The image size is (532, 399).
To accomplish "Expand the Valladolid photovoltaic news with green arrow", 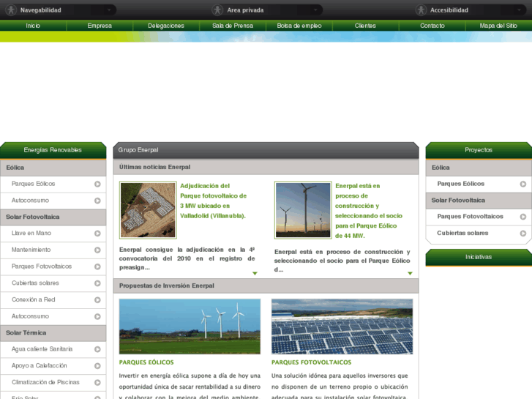I will [x=255, y=273].
